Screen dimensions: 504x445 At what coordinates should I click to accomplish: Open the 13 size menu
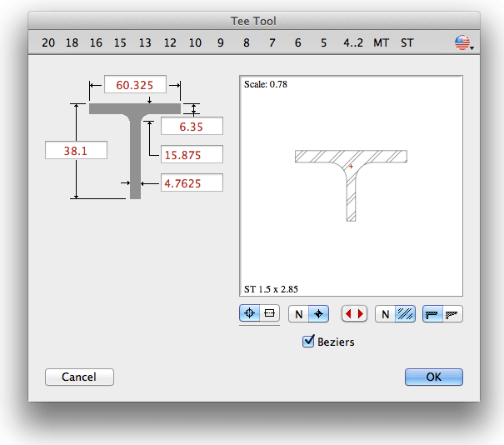[x=145, y=42]
